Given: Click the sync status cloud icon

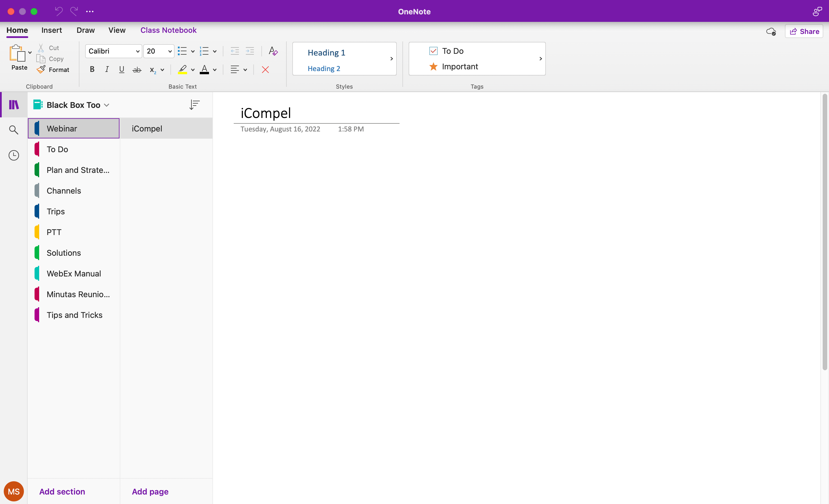Looking at the screenshot, I should 771,32.
